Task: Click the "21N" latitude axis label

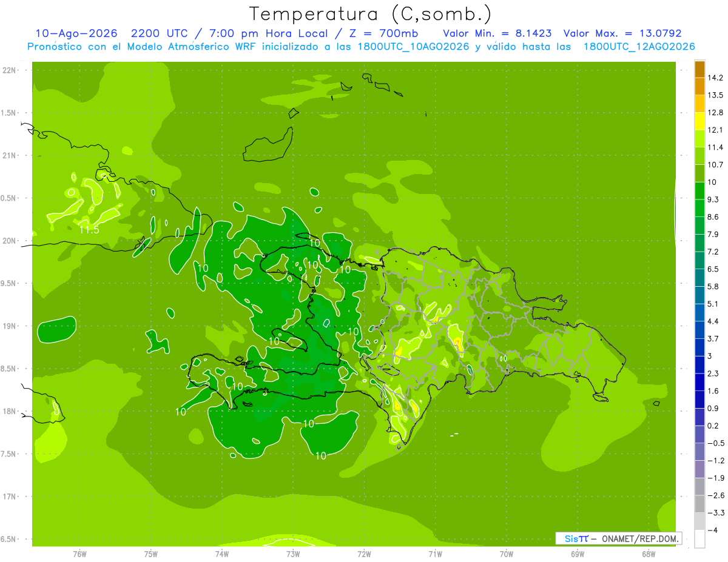Action: tap(10, 155)
